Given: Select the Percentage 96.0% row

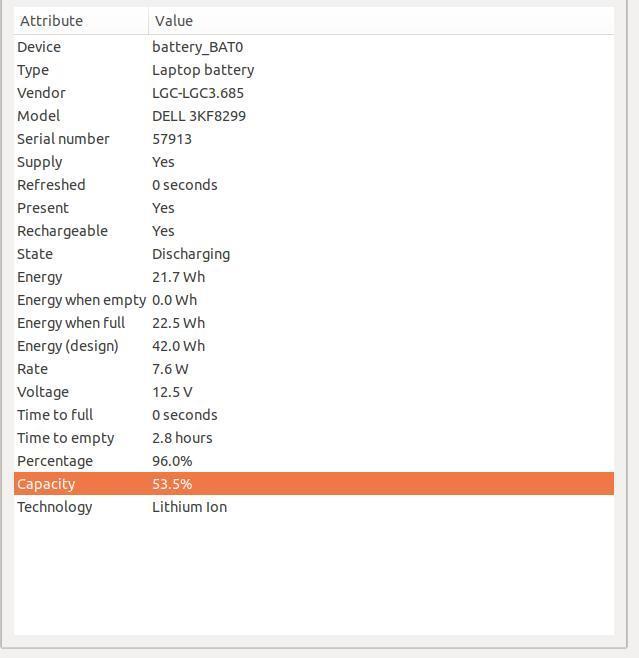Looking at the screenshot, I should click(314, 461).
